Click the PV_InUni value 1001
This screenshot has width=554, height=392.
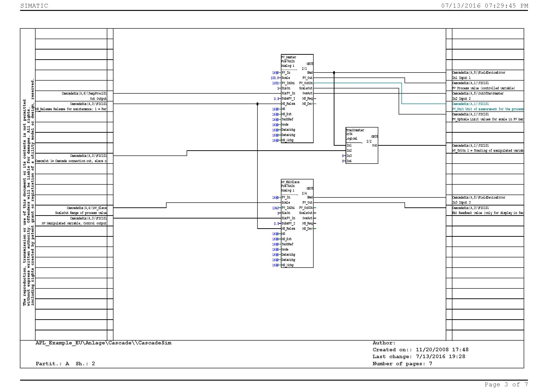tap(275, 83)
